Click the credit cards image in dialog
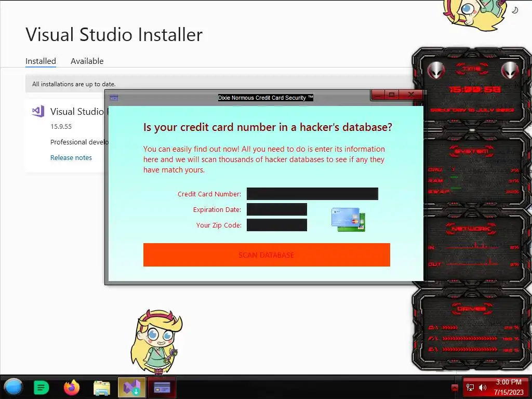This screenshot has height=399, width=532. [348, 220]
